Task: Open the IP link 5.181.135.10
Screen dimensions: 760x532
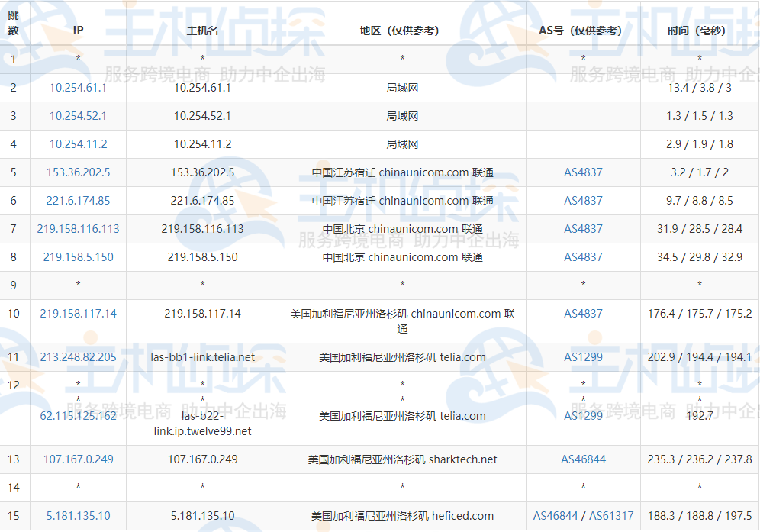Action: [76, 515]
